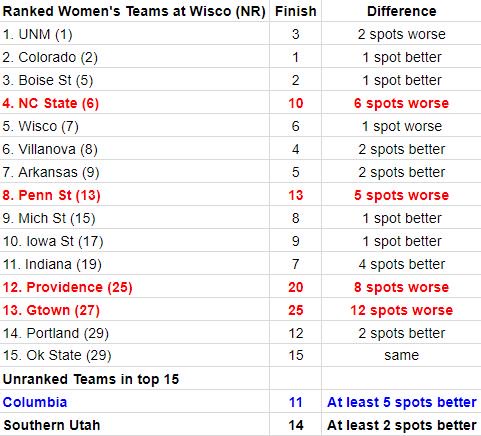Click the Difference column header

pyautogui.click(x=401, y=11)
